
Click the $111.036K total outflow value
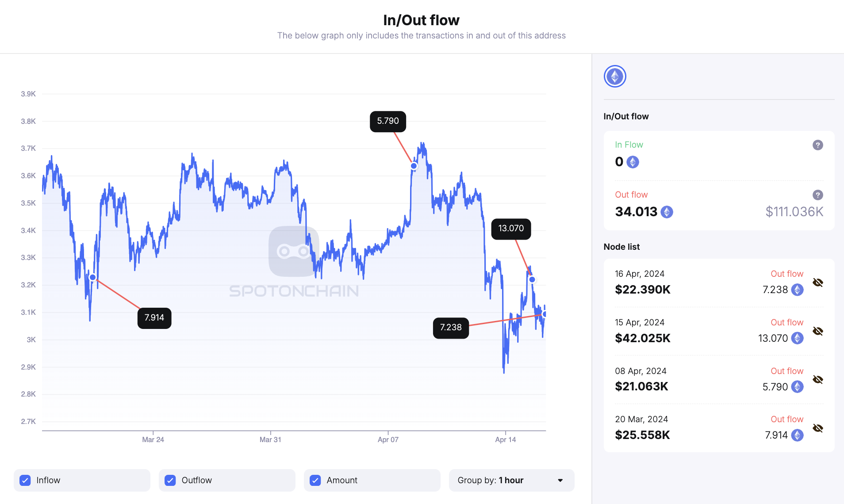[x=794, y=212]
